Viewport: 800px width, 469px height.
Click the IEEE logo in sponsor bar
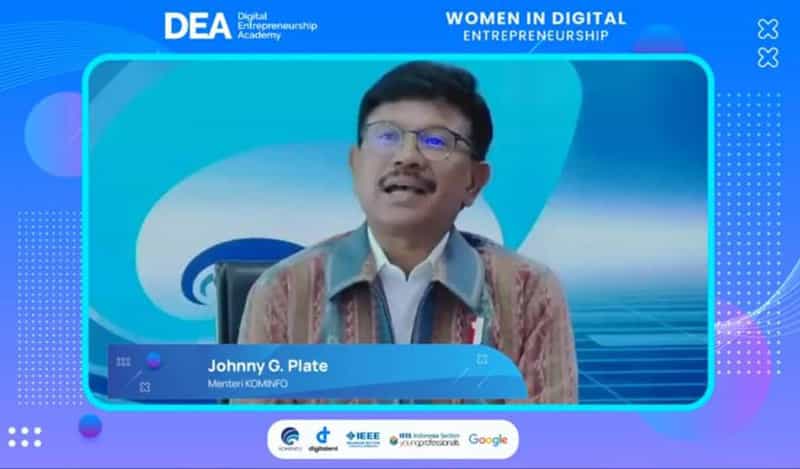tap(362, 439)
